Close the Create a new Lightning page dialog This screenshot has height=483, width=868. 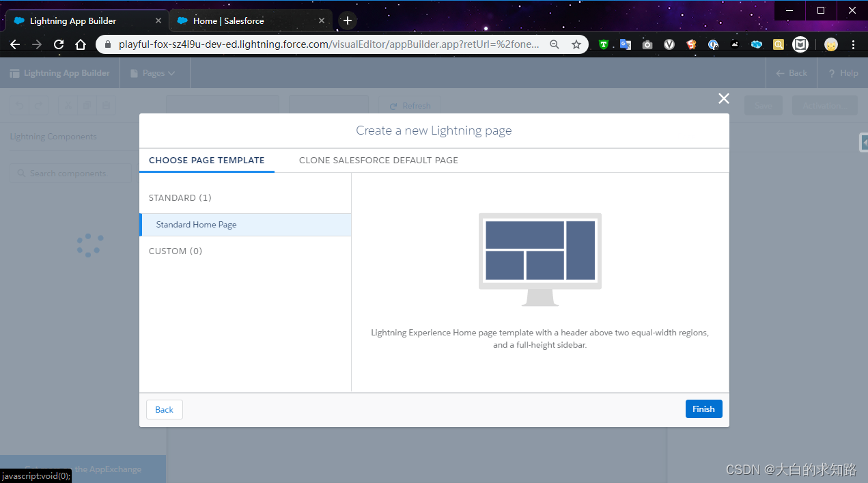tap(724, 98)
